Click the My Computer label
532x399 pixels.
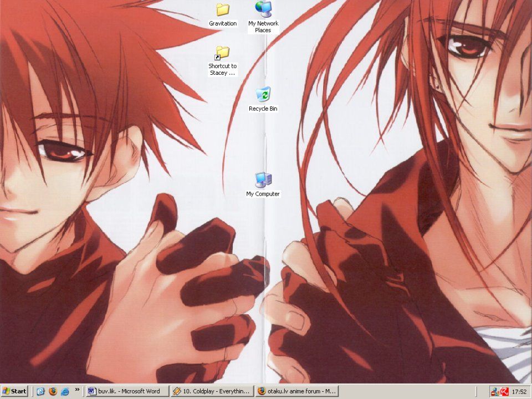click(x=263, y=194)
